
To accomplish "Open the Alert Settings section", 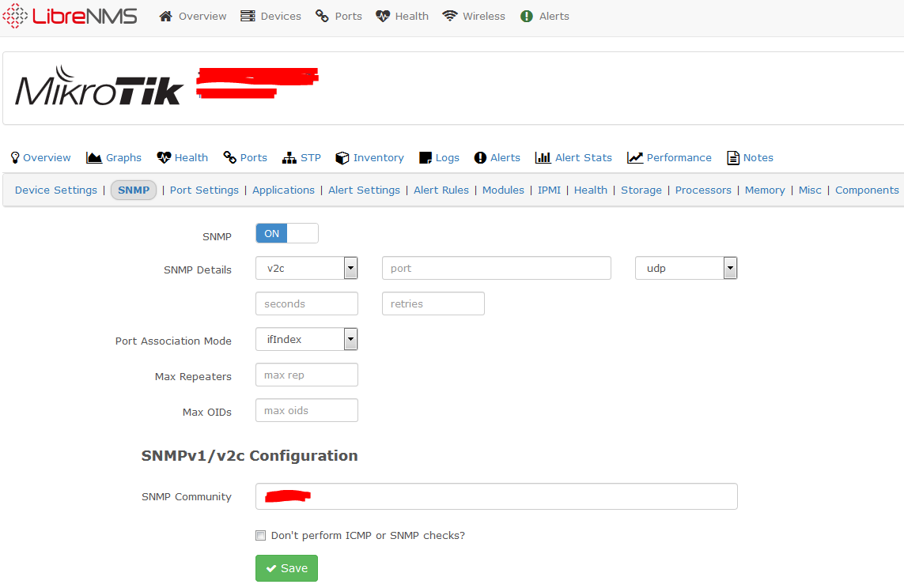I will click(364, 190).
